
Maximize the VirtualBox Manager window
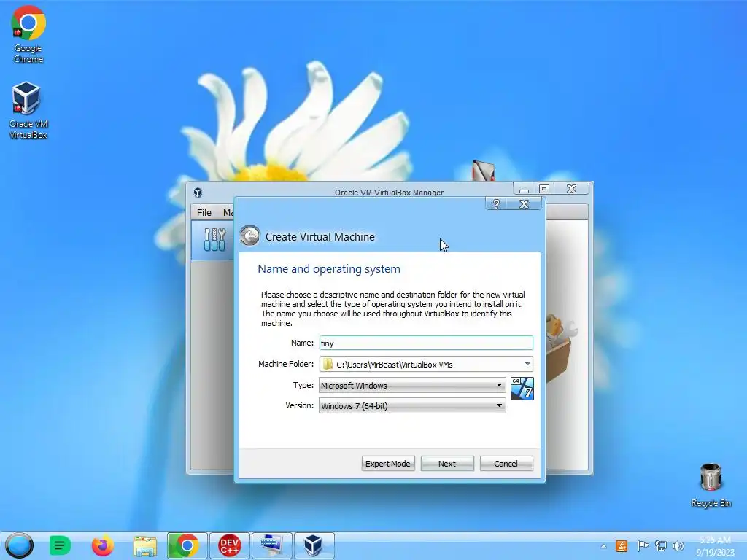[x=544, y=189]
